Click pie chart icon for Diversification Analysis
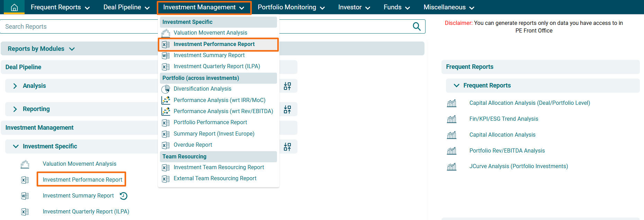The width and height of the screenshot is (644, 220). (166, 89)
